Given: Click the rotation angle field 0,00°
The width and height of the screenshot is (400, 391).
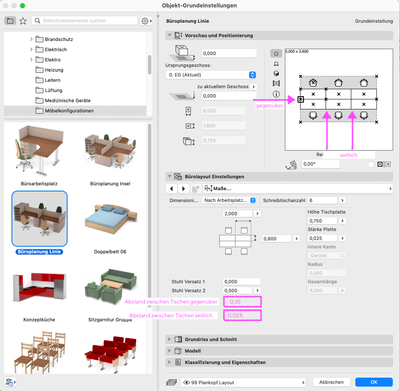Looking at the screenshot, I should coord(321,164).
